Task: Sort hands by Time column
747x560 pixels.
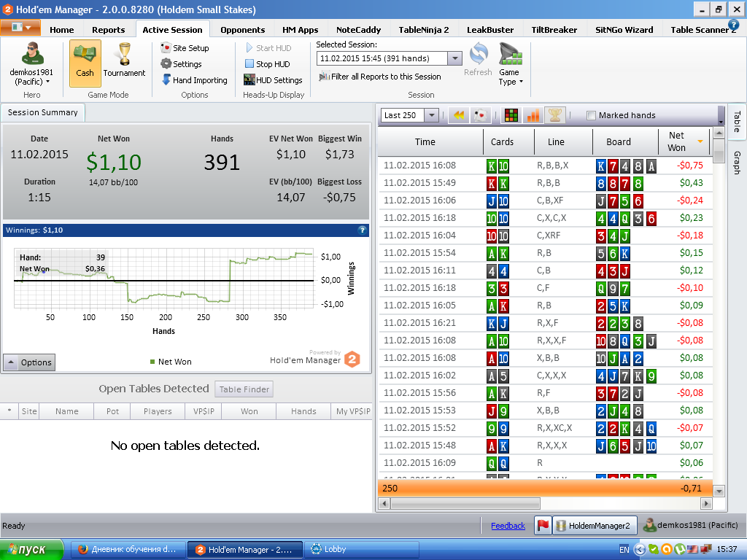Action: pyautogui.click(x=425, y=141)
